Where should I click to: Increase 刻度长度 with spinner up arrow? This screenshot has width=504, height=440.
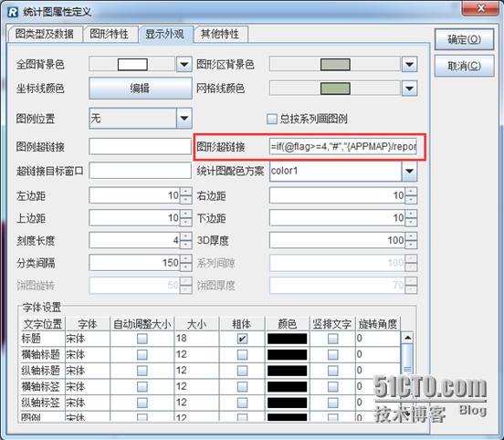click(186, 236)
